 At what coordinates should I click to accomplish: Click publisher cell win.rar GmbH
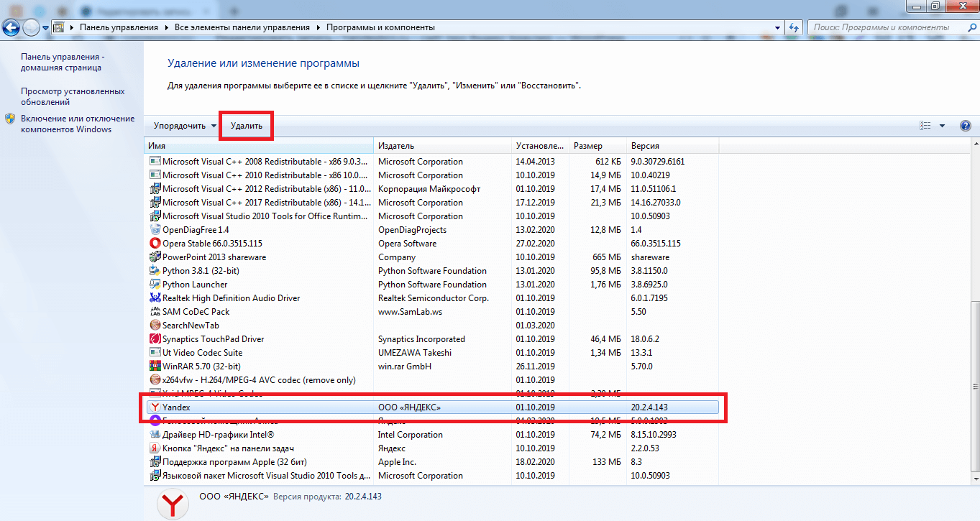click(404, 366)
